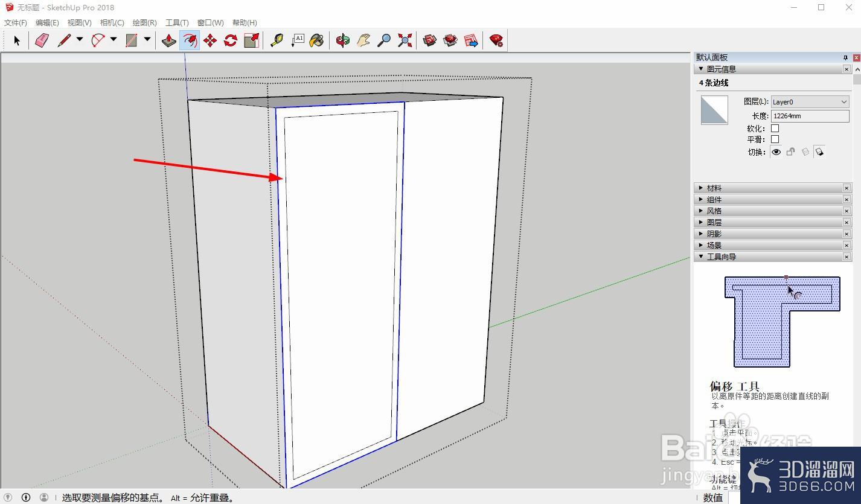Expand the 组件 components panel
861x504 pixels.
(701, 200)
